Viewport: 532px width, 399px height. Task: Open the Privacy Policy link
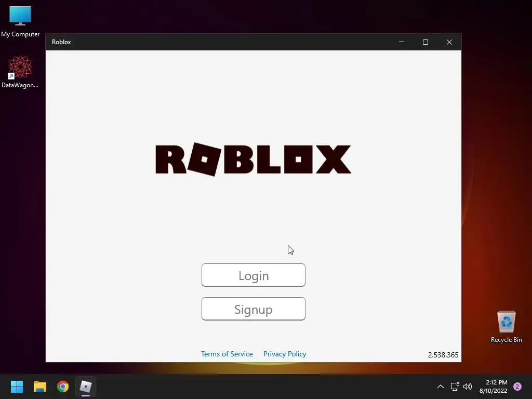click(285, 354)
